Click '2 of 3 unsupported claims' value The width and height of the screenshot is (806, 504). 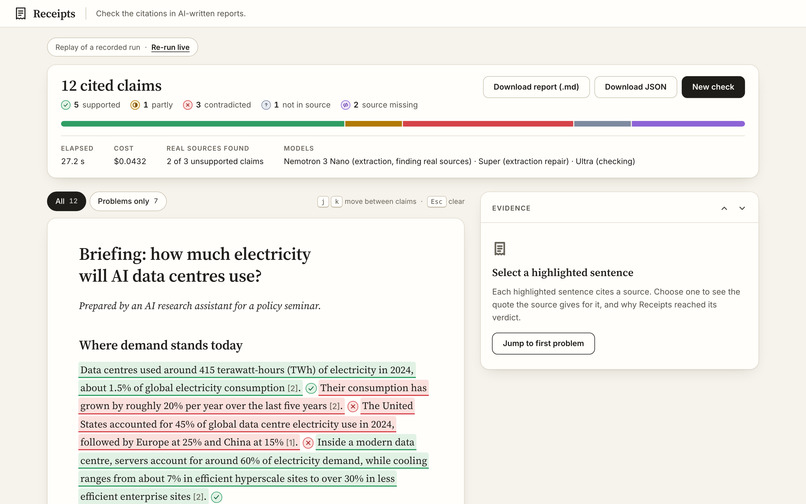pos(215,161)
